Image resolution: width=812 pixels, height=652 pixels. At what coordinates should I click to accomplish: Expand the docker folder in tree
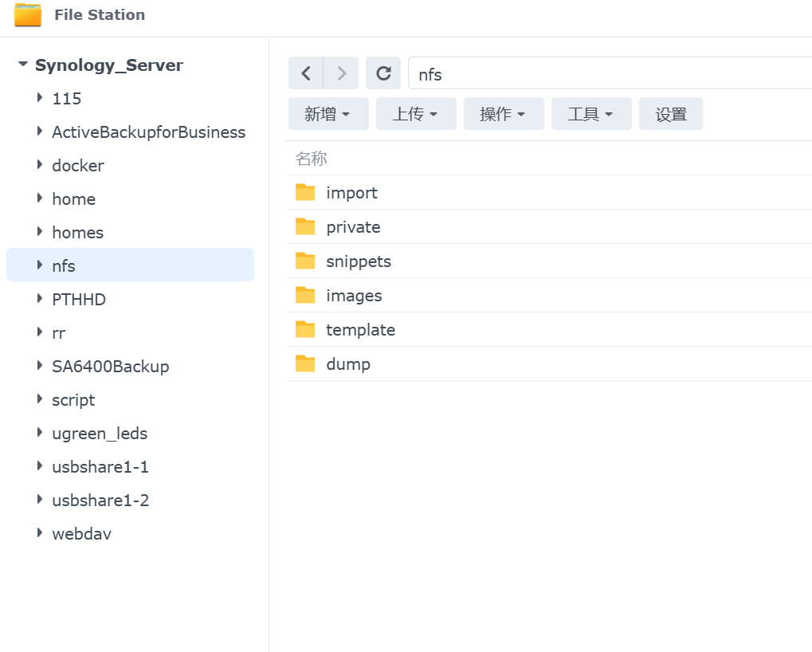pyautogui.click(x=39, y=165)
